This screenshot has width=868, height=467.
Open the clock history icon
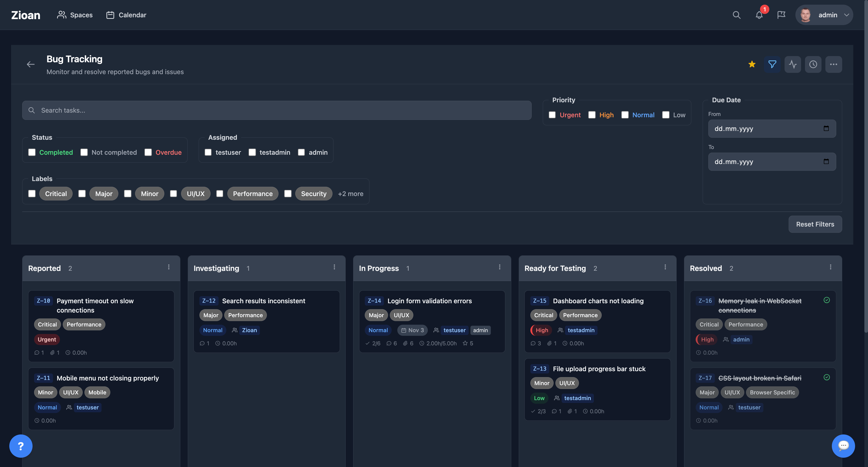[x=813, y=64]
